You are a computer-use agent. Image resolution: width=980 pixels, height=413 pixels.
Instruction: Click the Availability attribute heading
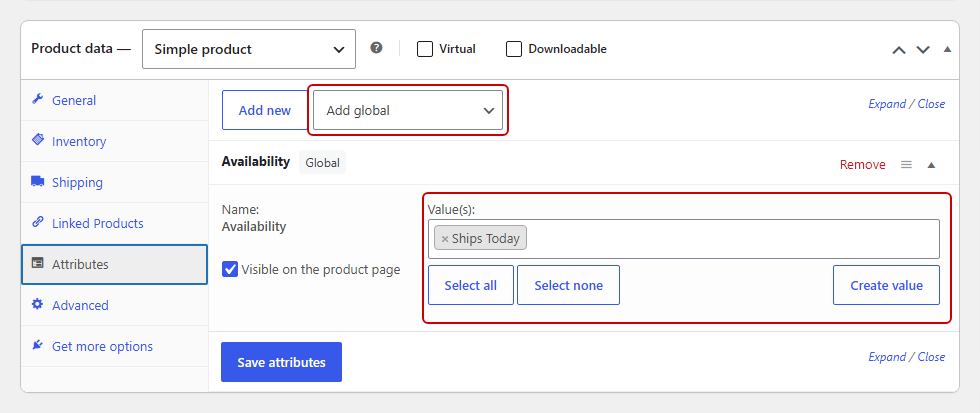click(x=256, y=162)
